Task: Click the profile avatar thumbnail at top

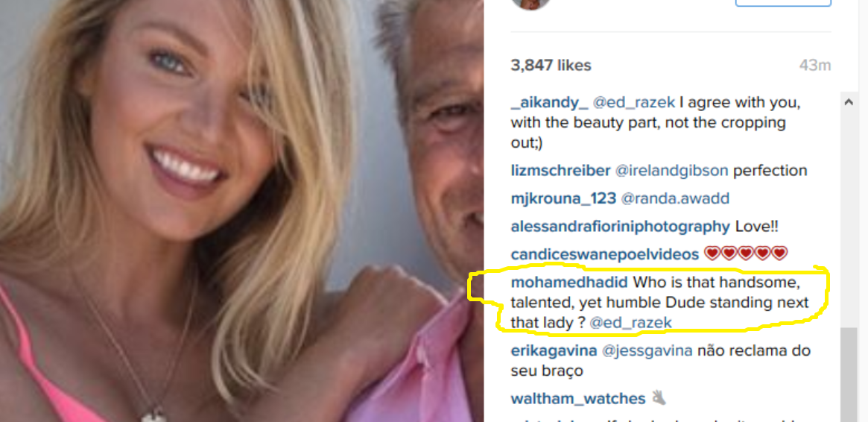Action: tap(530, 4)
